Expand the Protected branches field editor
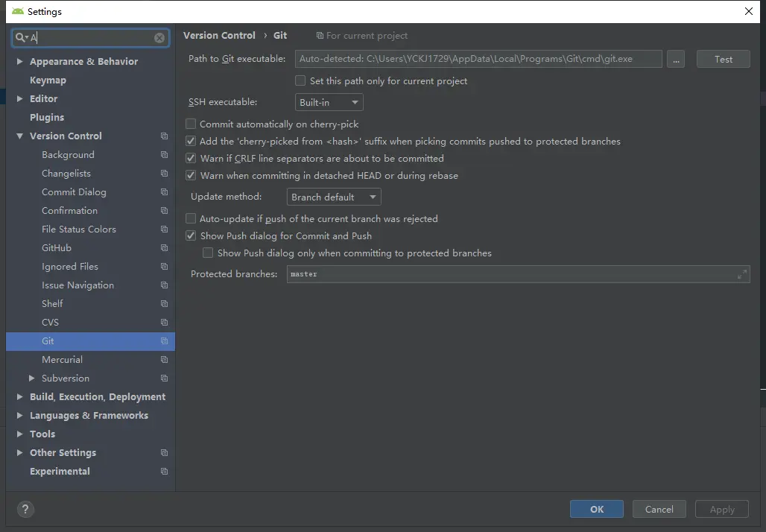 [x=741, y=274]
